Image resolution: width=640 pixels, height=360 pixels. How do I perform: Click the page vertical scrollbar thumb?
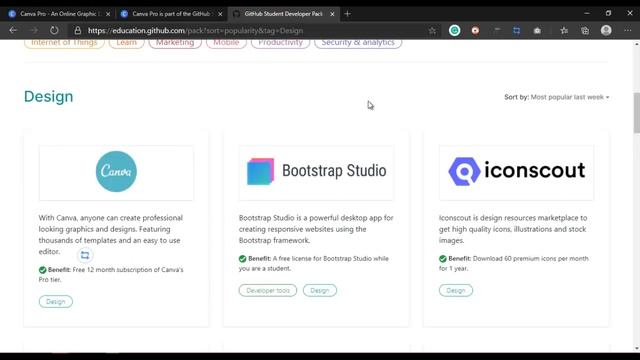pyautogui.click(x=637, y=113)
